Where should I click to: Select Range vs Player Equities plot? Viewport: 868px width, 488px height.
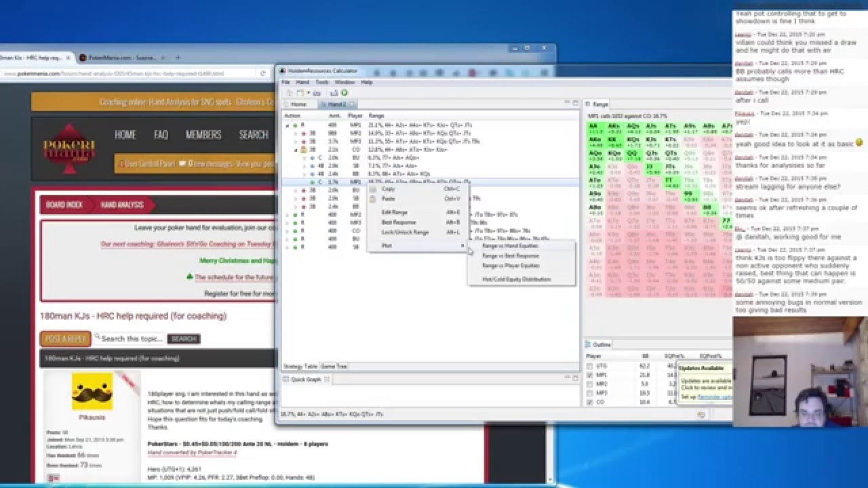(x=511, y=265)
